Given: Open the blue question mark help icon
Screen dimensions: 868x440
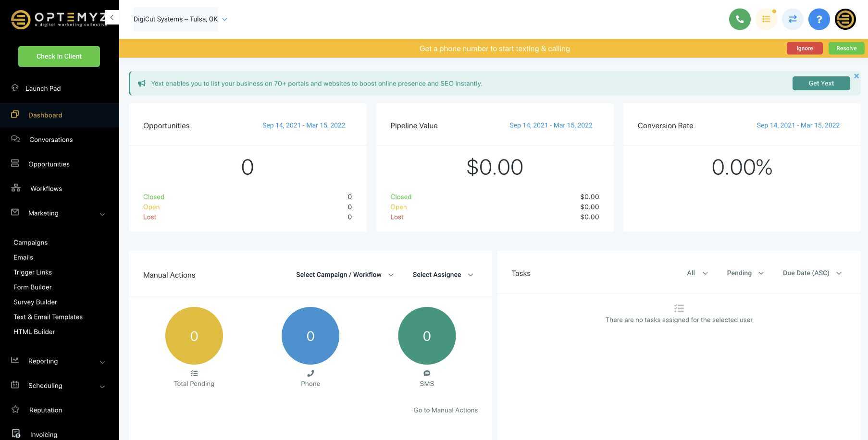Looking at the screenshot, I should (x=819, y=19).
